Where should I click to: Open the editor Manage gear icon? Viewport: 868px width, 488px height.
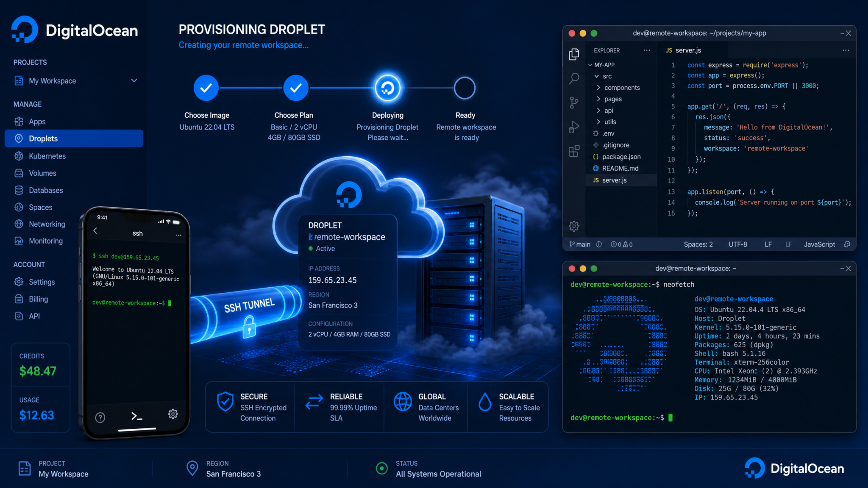pyautogui.click(x=574, y=226)
